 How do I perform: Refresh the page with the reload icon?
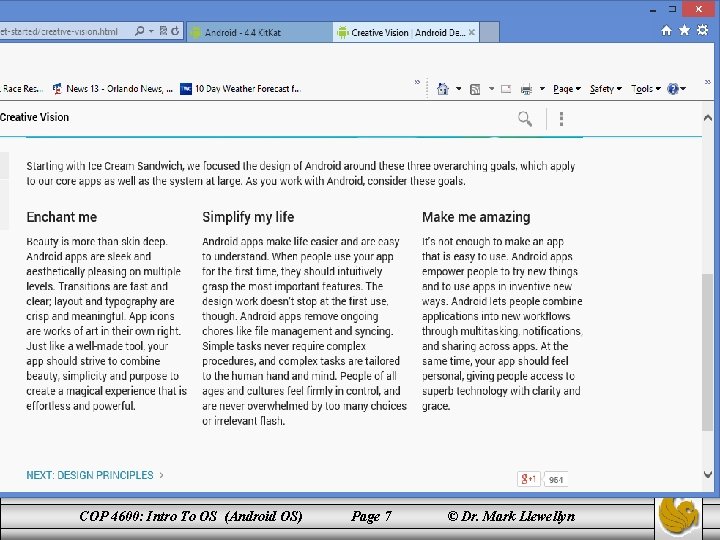tap(175, 31)
